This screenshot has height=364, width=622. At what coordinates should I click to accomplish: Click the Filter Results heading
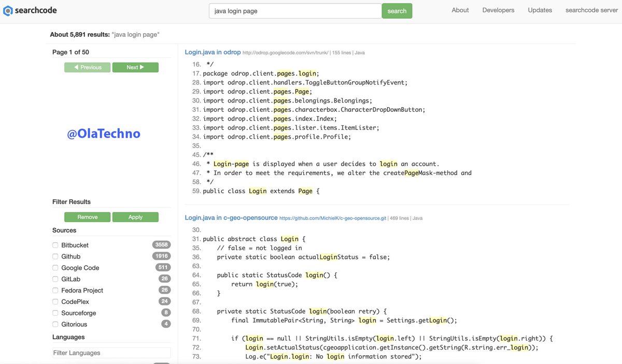pyautogui.click(x=72, y=202)
